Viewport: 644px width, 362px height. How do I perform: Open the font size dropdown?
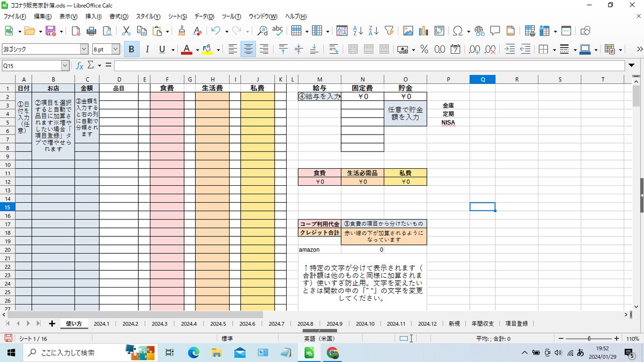coord(116,49)
